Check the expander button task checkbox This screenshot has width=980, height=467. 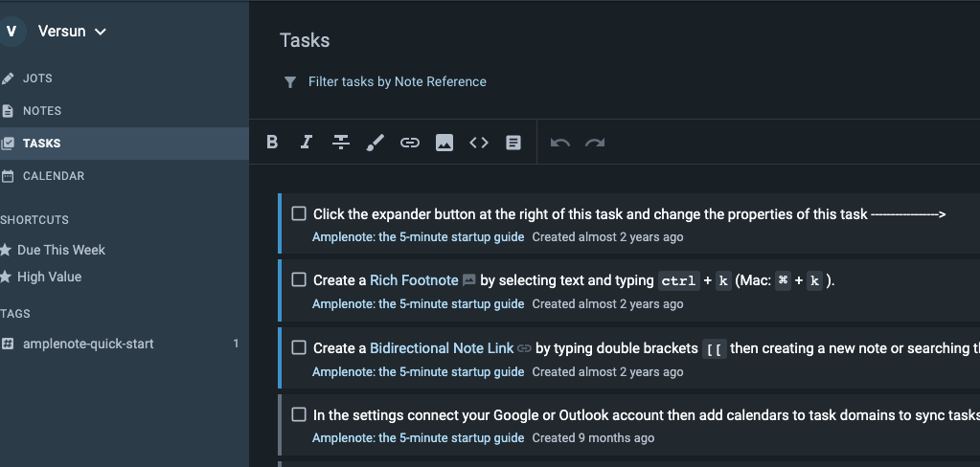299,213
